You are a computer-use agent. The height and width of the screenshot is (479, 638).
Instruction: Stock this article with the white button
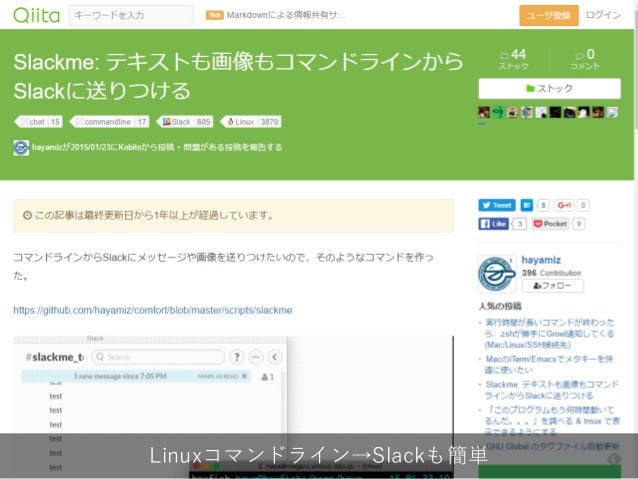(x=549, y=88)
